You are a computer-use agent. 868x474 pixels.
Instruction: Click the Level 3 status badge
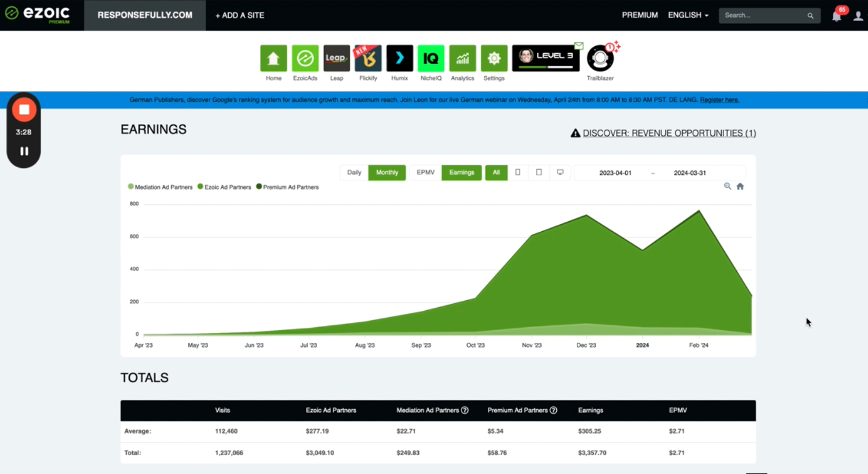[546, 59]
